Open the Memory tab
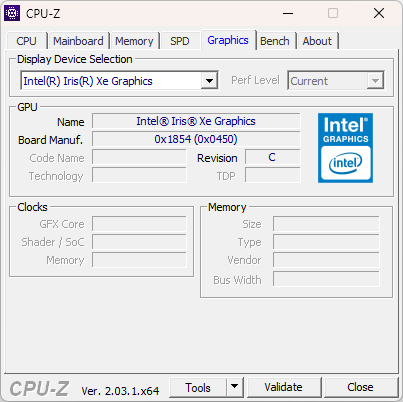 pos(134,41)
